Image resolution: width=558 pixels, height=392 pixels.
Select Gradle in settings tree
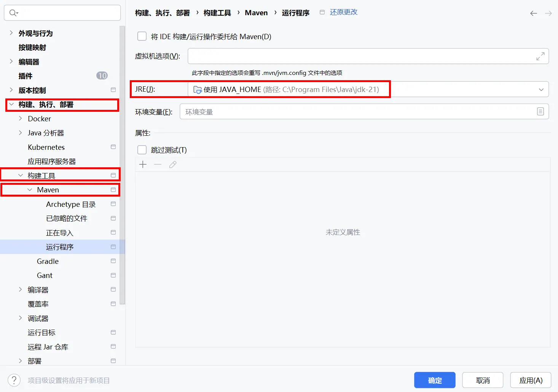[48, 261]
